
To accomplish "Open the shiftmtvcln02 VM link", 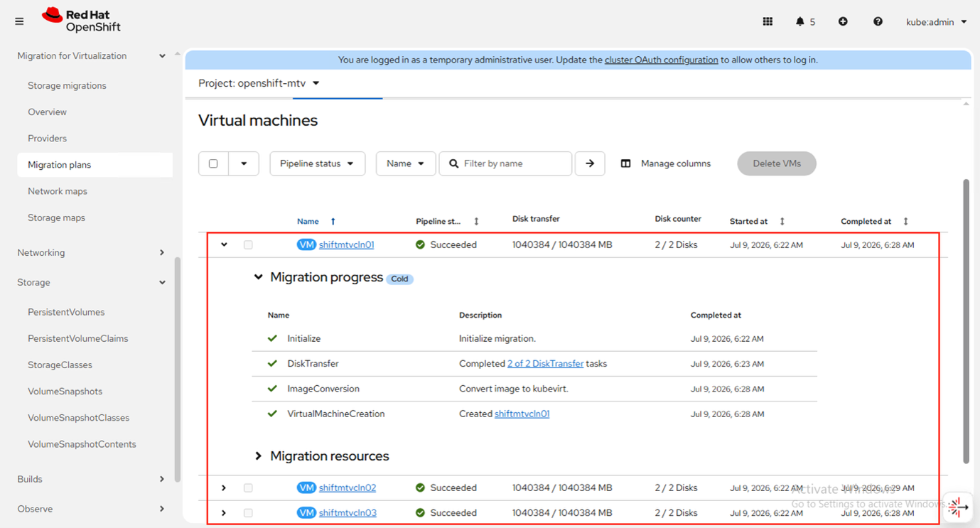I will click(x=348, y=487).
